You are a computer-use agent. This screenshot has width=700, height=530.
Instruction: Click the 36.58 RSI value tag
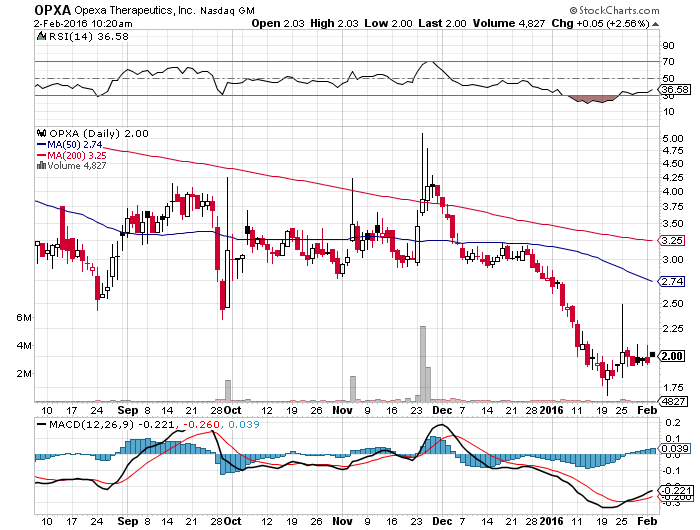pyautogui.click(x=674, y=89)
